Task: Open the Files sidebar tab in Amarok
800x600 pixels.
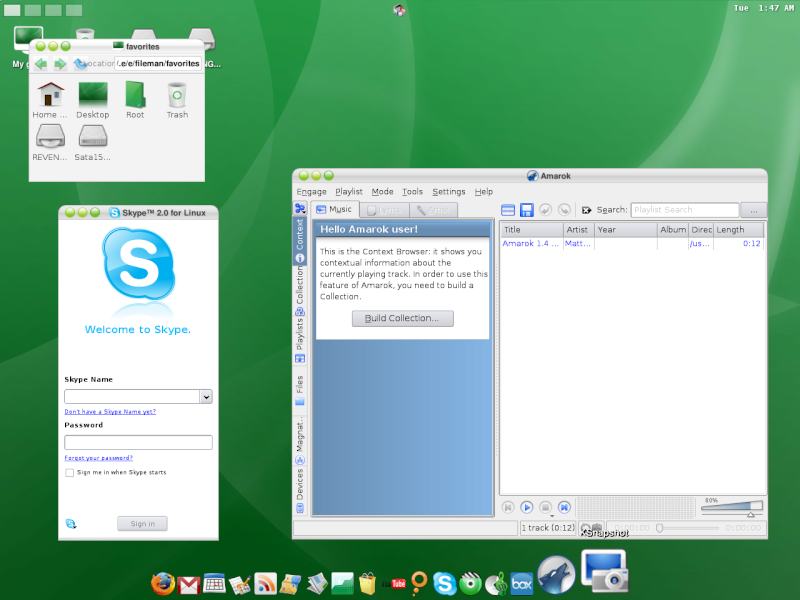Action: (x=299, y=390)
